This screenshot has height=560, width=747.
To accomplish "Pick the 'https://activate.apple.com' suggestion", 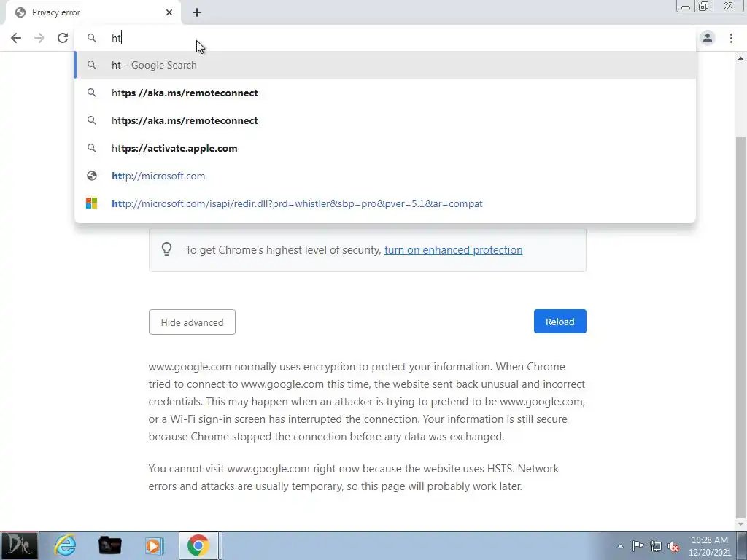I will click(385, 148).
